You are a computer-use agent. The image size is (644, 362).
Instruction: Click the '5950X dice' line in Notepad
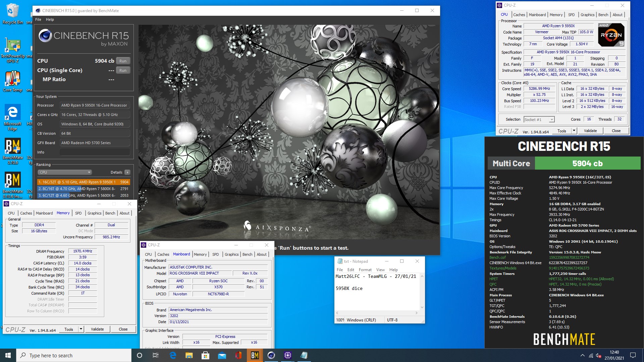pyautogui.click(x=349, y=288)
